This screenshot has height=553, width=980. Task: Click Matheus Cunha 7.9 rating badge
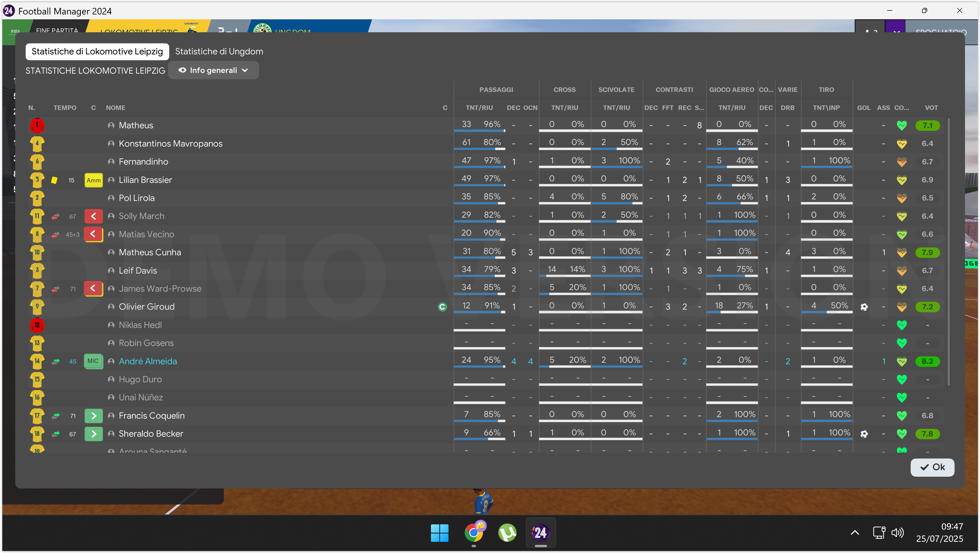[x=927, y=252]
